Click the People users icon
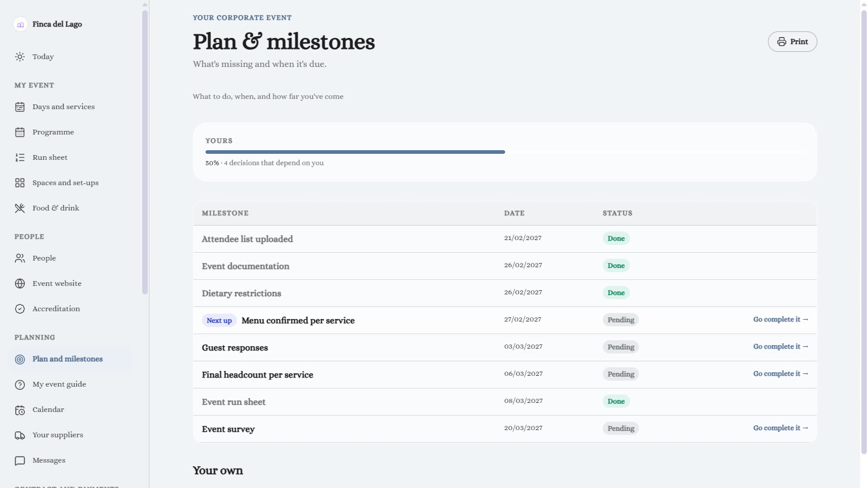Image resolution: width=868 pixels, height=488 pixels. (x=20, y=258)
